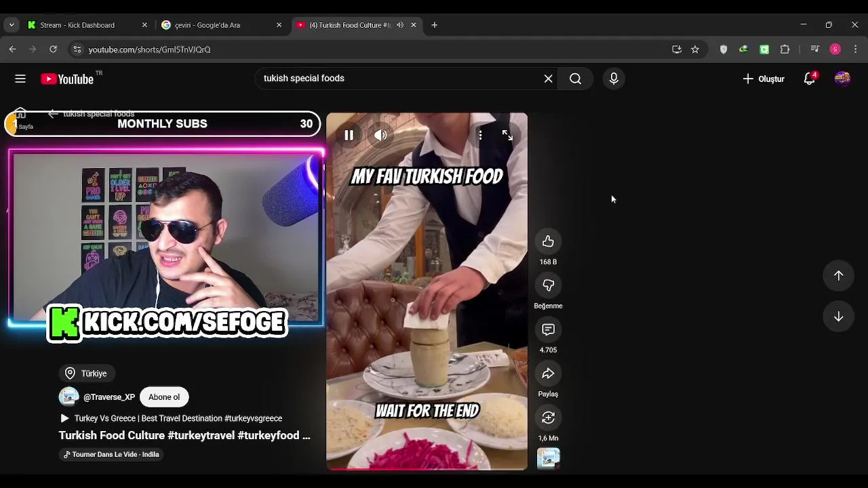Seek using the red video progress bar
Image resolution: width=868 pixels, height=488 pixels.
[427, 468]
